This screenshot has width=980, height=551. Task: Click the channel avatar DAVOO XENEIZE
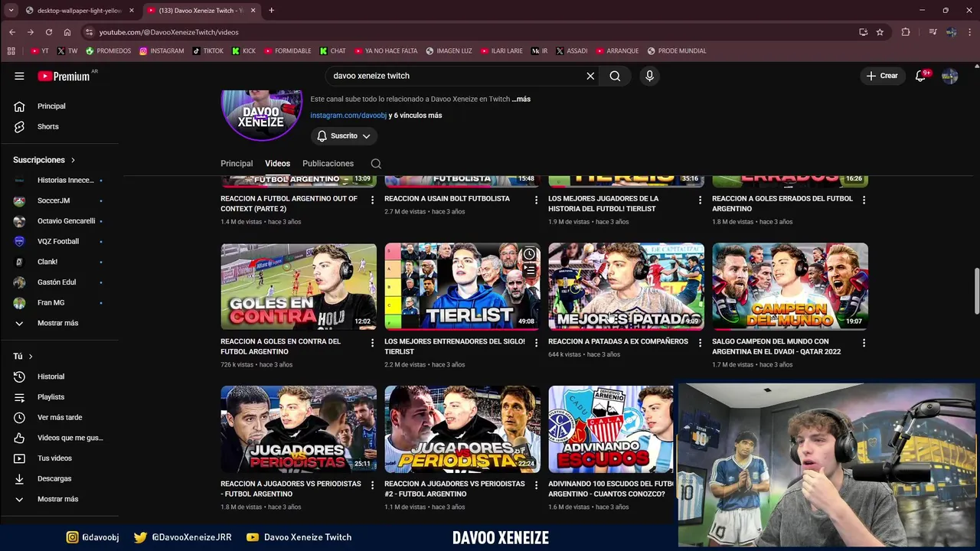pos(262,115)
